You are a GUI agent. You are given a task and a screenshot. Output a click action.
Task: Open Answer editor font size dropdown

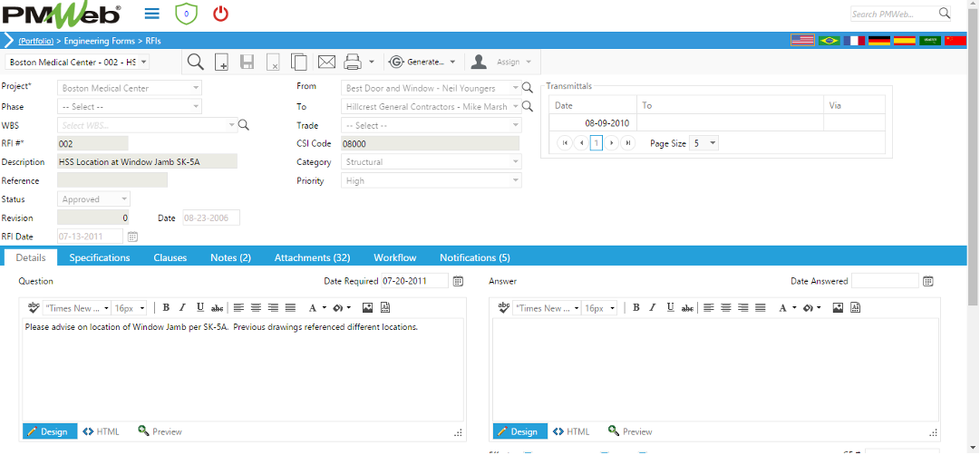tap(612, 308)
